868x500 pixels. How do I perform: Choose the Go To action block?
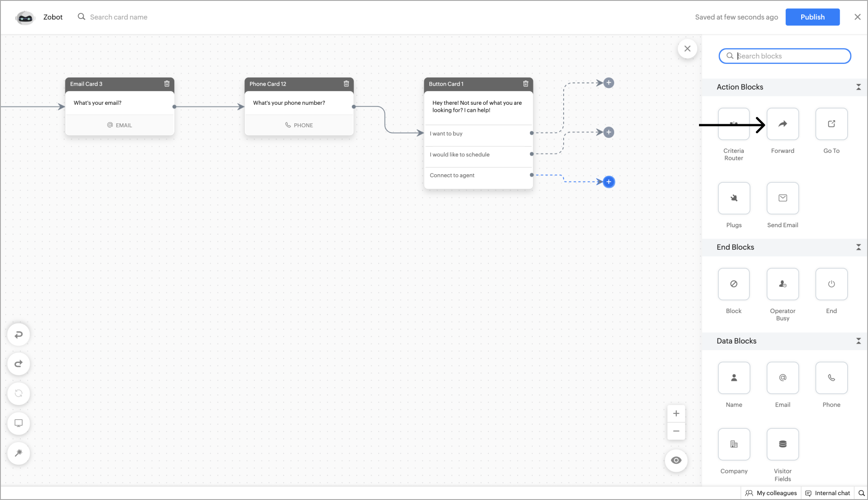pos(831,124)
